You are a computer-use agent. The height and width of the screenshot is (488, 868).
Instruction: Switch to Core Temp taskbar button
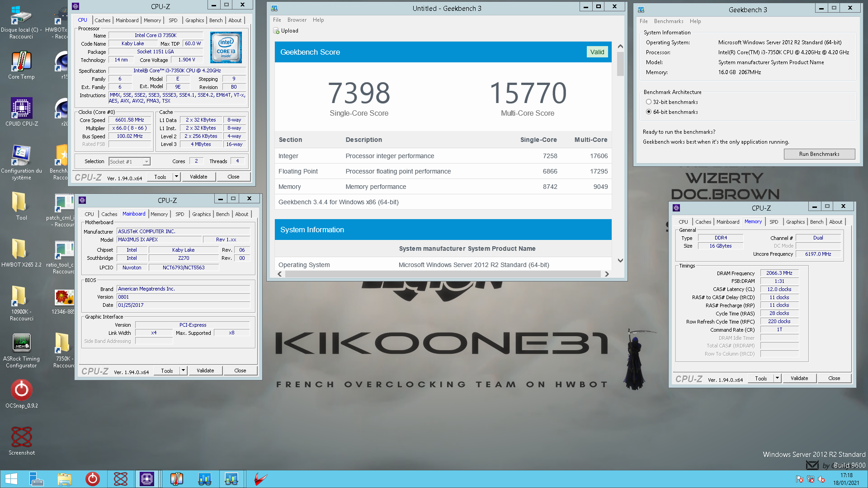(x=176, y=479)
